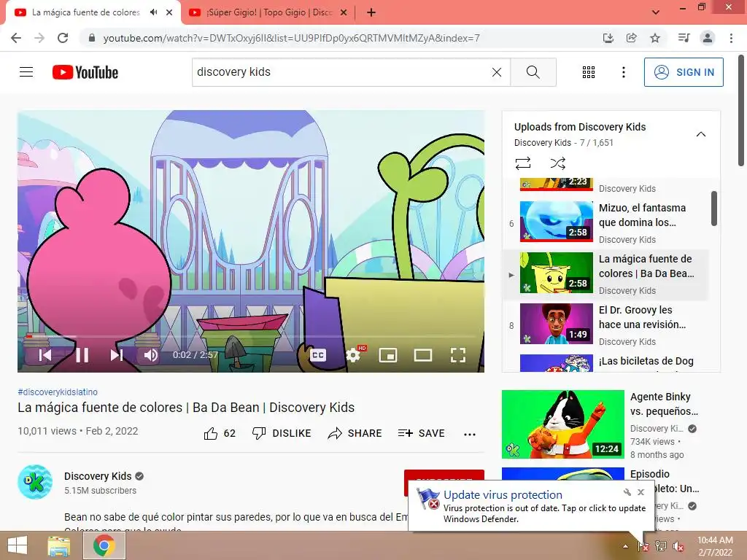Collapse the Uploads from Discovery Kids playlist

coord(701,134)
